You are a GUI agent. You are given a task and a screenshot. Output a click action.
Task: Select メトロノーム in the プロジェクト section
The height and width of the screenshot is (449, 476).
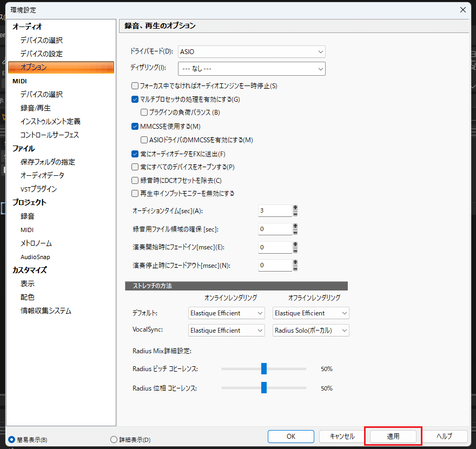point(36,243)
